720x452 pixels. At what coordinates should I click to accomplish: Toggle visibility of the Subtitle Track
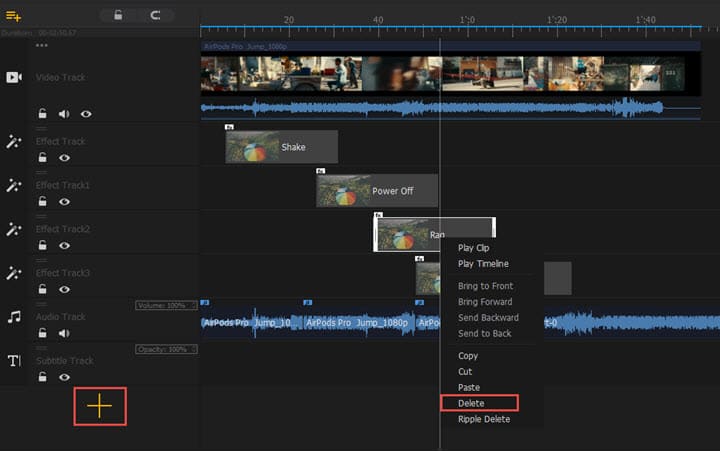click(x=64, y=377)
